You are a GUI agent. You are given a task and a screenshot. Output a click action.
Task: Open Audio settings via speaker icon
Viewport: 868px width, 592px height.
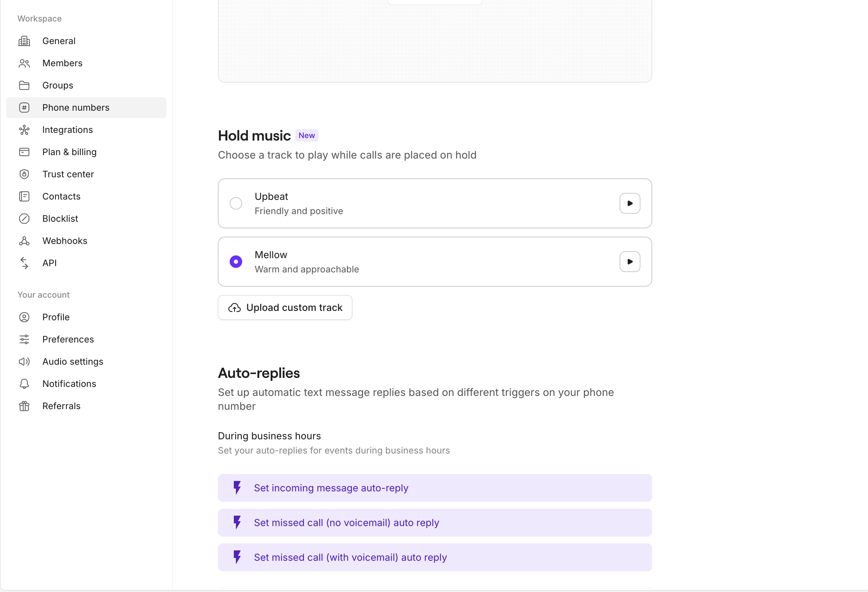click(24, 362)
